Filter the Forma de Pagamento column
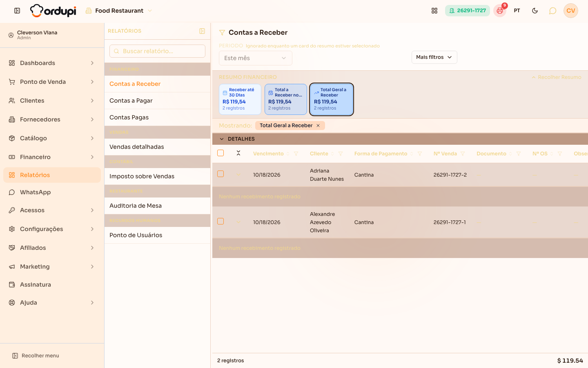Viewport: 588px width, 368px height. point(420,154)
